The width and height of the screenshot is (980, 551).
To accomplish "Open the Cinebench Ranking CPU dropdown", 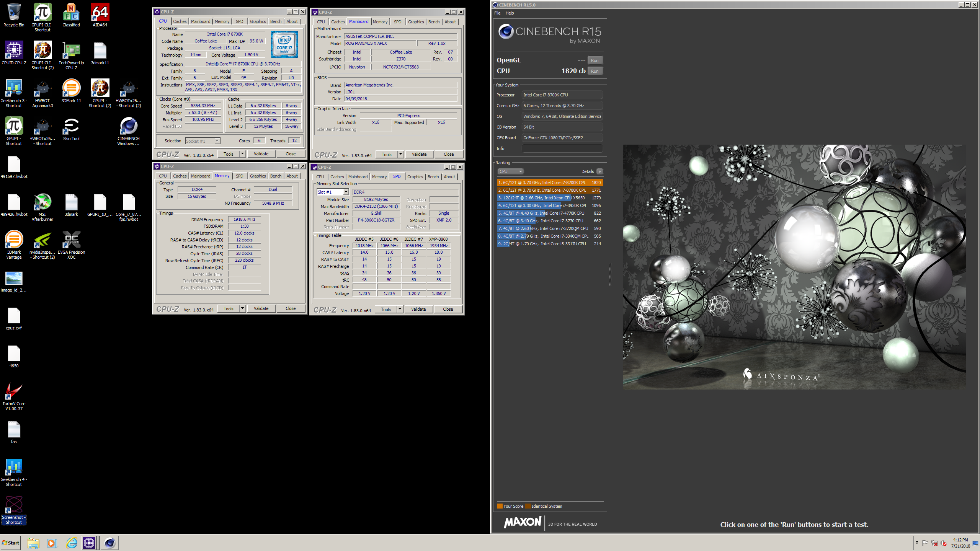I will coord(510,171).
